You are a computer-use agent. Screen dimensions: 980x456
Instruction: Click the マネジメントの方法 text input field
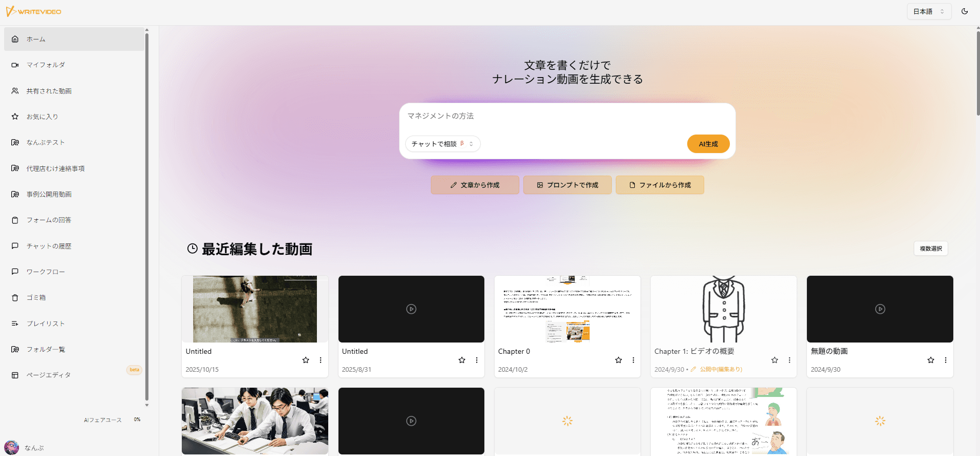(x=567, y=116)
